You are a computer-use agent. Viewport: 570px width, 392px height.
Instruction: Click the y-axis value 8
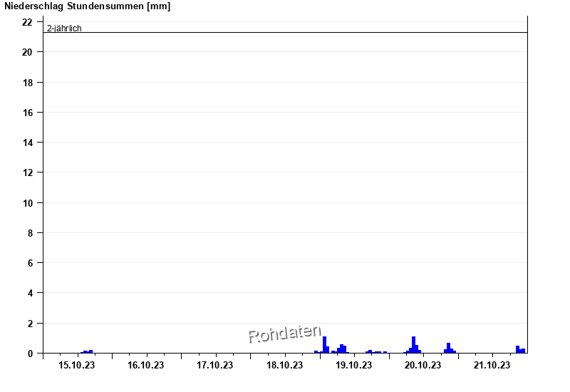(x=30, y=233)
